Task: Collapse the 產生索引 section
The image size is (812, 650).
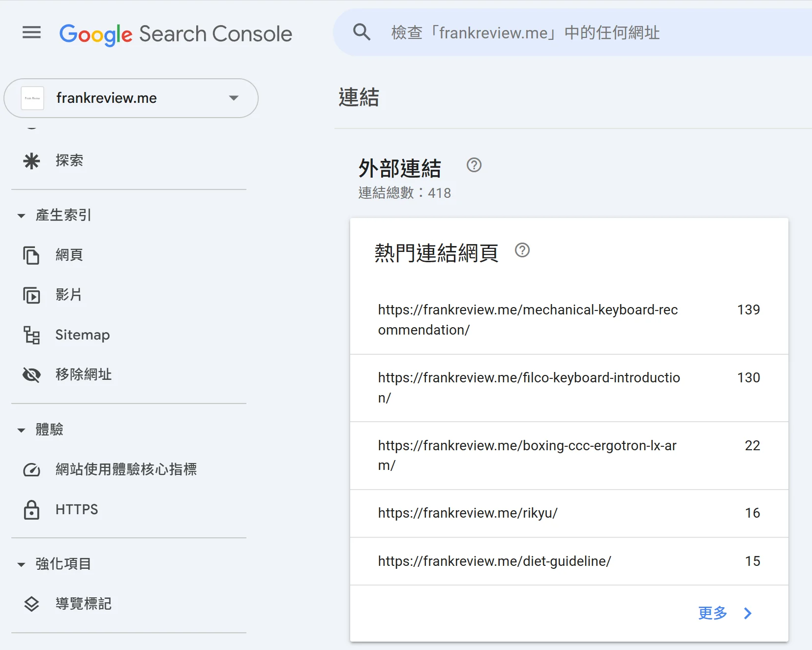Action: tap(21, 215)
